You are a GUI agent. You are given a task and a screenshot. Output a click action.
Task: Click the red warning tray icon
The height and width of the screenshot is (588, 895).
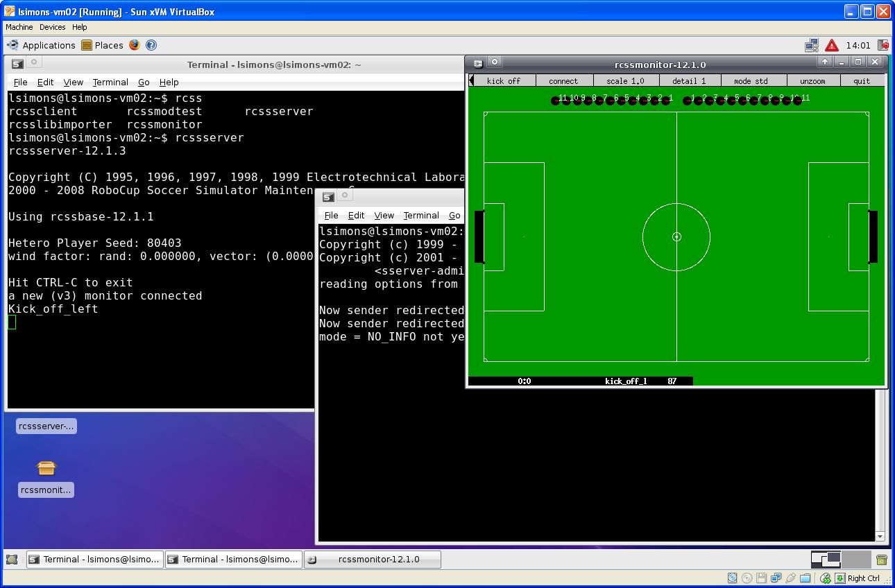[x=832, y=46]
